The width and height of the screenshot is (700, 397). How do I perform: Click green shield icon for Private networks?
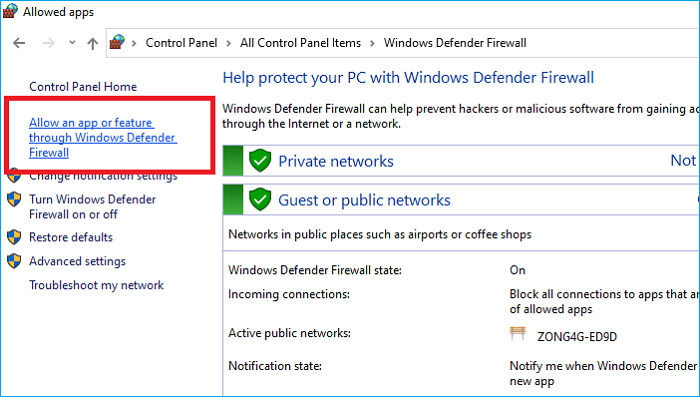(260, 161)
